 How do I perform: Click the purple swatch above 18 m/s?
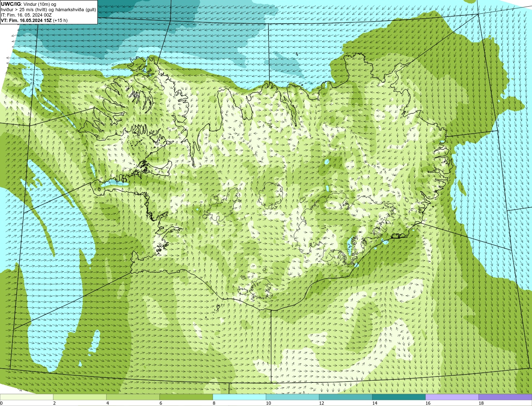tap(505, 397)
